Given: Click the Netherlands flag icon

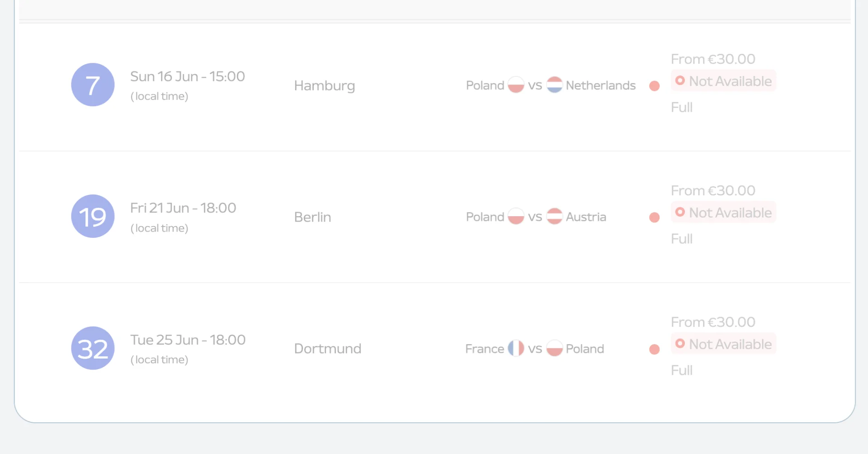Looking at the screenshot, I should point(554,85).
